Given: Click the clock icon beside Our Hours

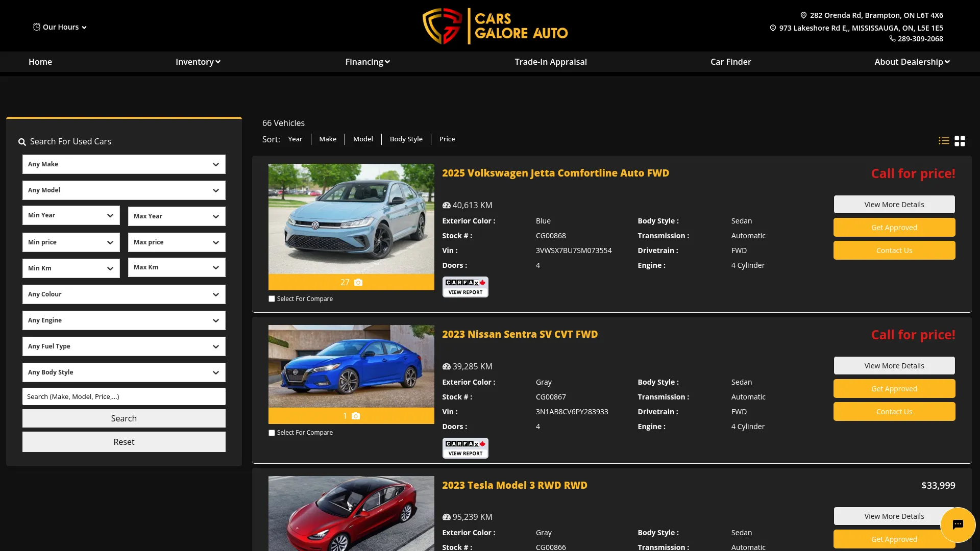Looking at the screenshot, I should click(37, 27).
